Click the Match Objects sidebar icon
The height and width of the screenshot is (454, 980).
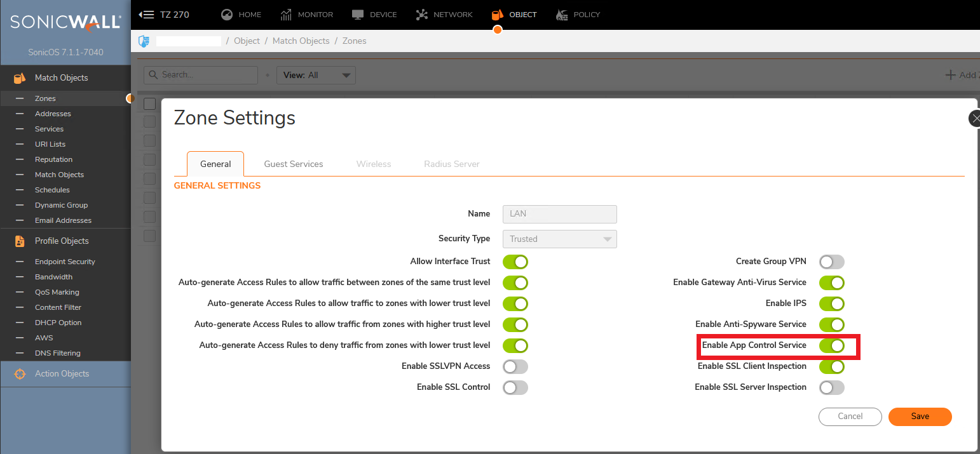pos(20,78)
